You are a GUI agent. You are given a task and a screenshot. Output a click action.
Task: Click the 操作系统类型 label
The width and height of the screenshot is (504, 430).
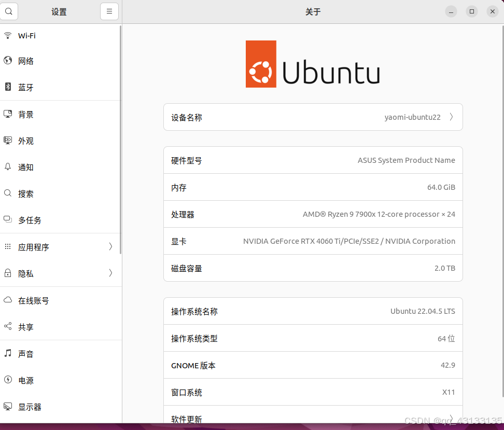tap(194, 338)
